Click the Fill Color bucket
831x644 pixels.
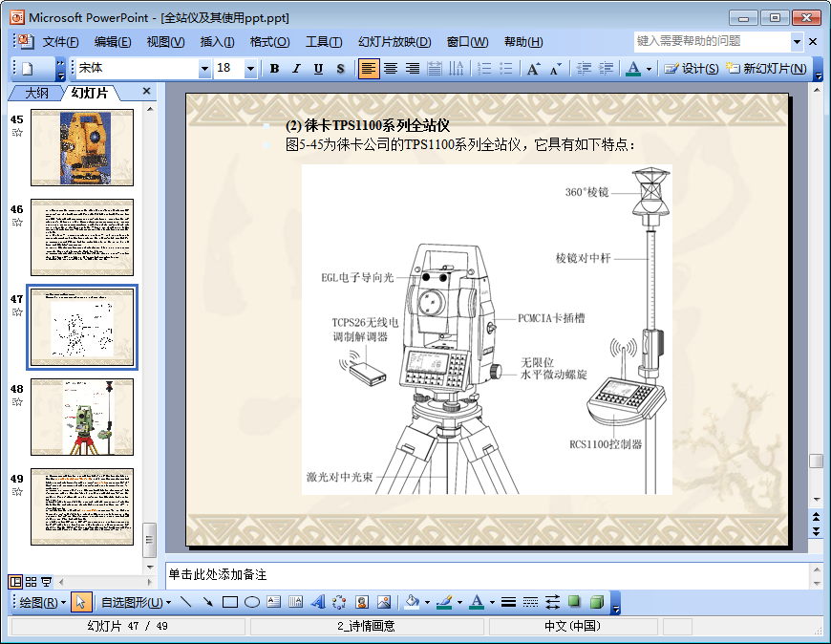point(412,602)
